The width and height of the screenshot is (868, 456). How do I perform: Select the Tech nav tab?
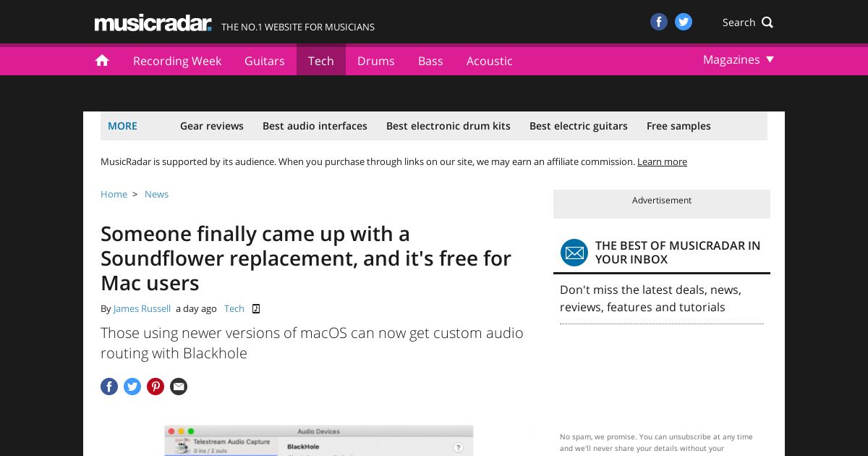point(321,61)
